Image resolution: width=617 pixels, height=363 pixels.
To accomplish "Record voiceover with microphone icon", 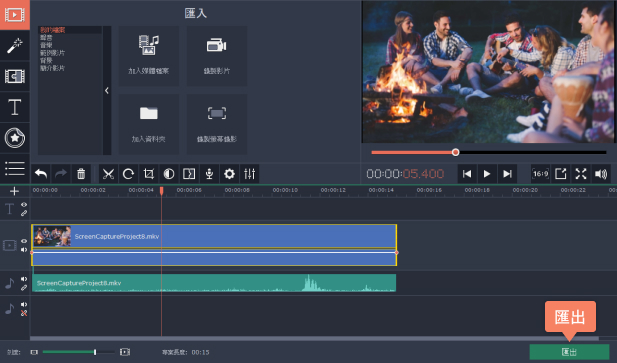I will tap(209, 174).
